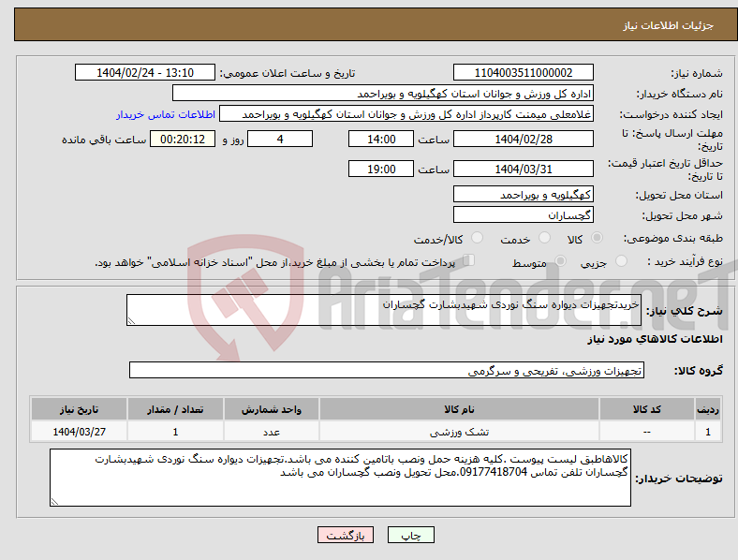The image size is (738, 560).
Task: Click the شماره نیاز number field
Action: [523, 72]
